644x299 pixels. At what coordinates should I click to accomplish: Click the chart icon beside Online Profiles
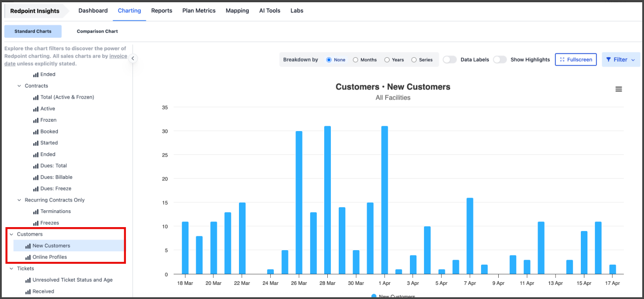pos(28,258)
